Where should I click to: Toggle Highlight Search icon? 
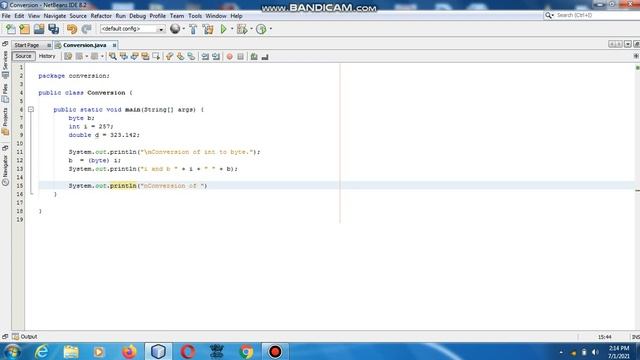click(x=145, y=57)
